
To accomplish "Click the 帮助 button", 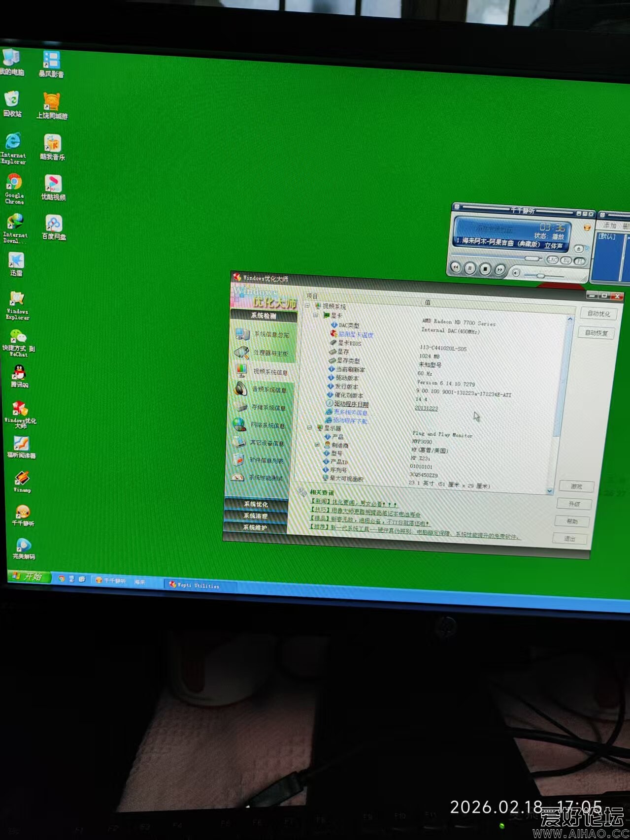I will (x=572, y=521).
